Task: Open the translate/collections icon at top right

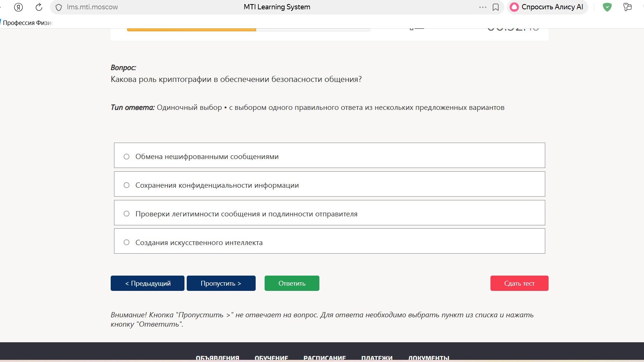Action: tap(628, 7)
